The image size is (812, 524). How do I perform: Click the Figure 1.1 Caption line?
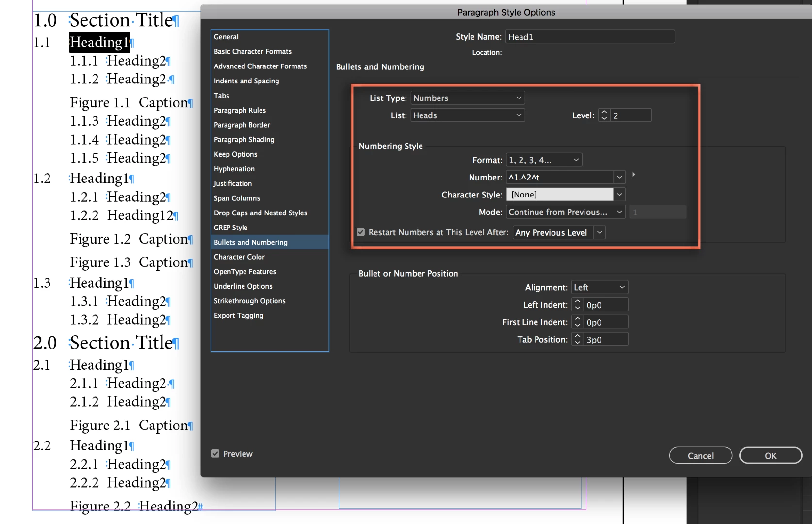pyautogui.click(x=131, y=103)
